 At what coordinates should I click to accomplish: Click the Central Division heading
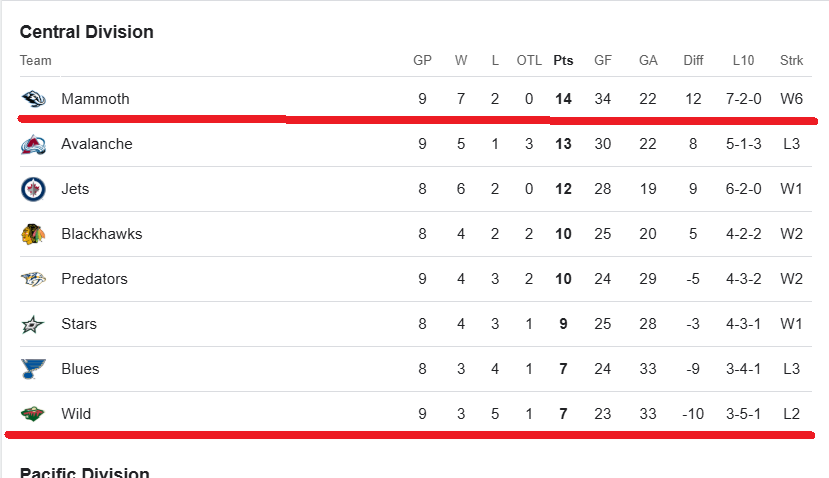[87, 32]
